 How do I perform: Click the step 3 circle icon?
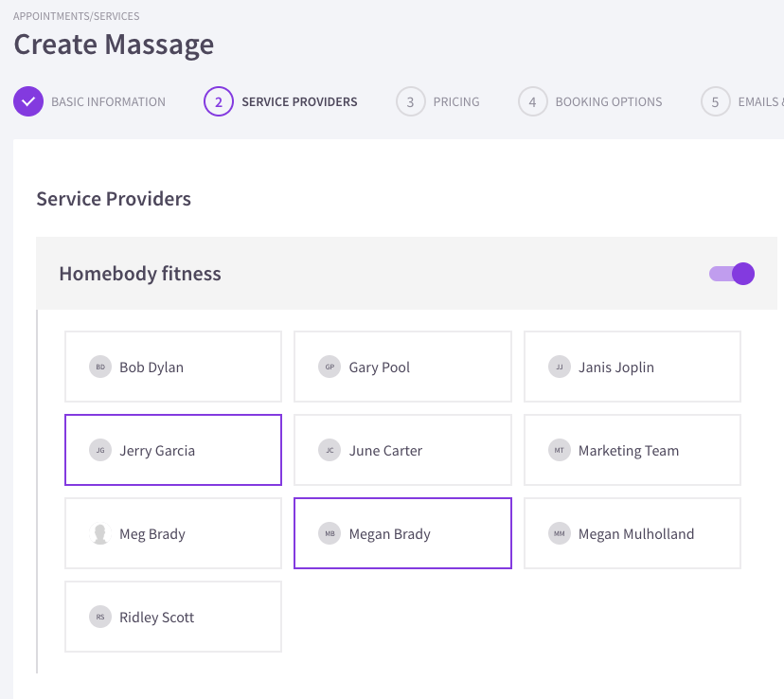[x=411, y=101]
